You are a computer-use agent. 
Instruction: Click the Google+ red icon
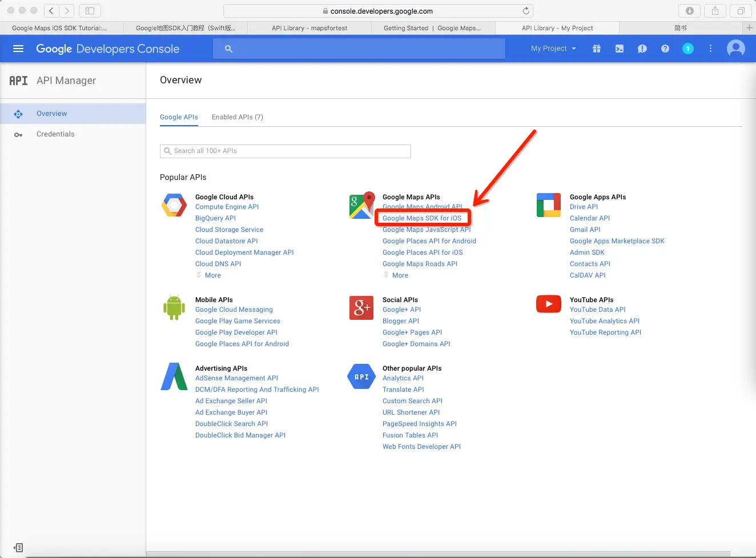pyautogui.click(x=361, y=308)
